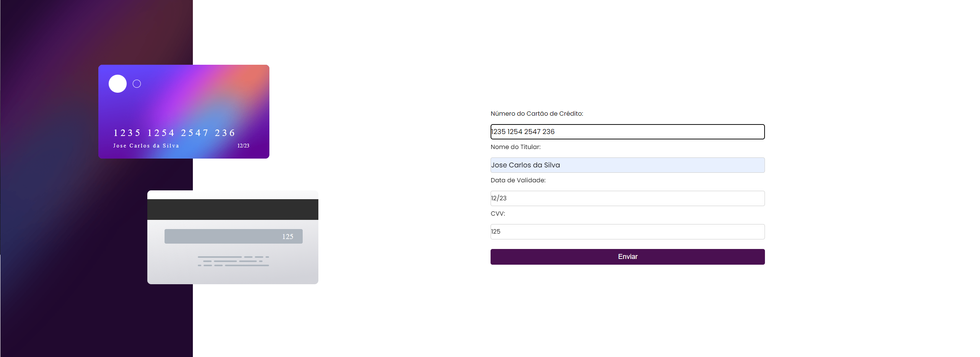Click the black magnetic stripe on the card back

click(233, 209)
